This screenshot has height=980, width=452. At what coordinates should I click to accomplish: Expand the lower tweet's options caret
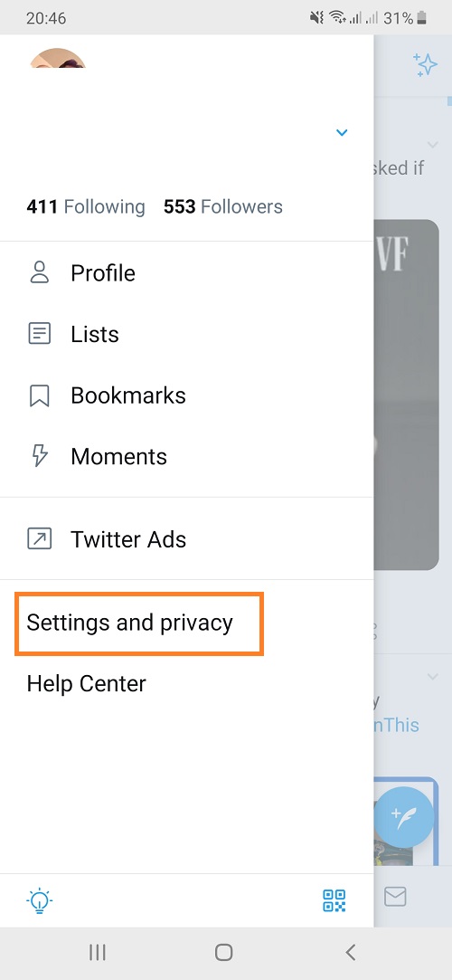tap(433, 676)
